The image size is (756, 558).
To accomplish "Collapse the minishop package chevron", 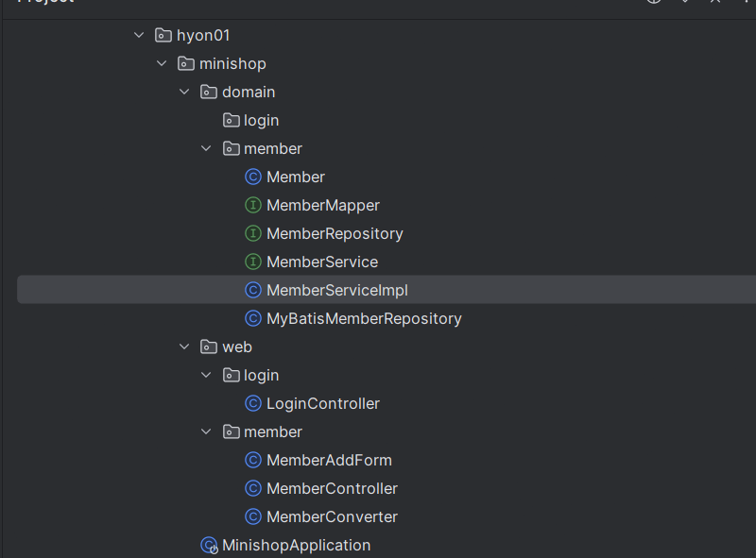I will coord(162,63).
